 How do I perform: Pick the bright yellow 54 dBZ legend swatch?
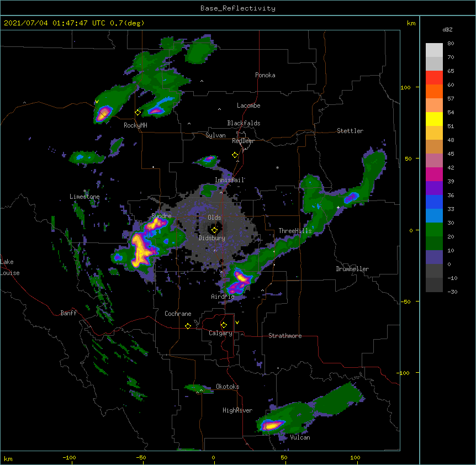(434, 119)
